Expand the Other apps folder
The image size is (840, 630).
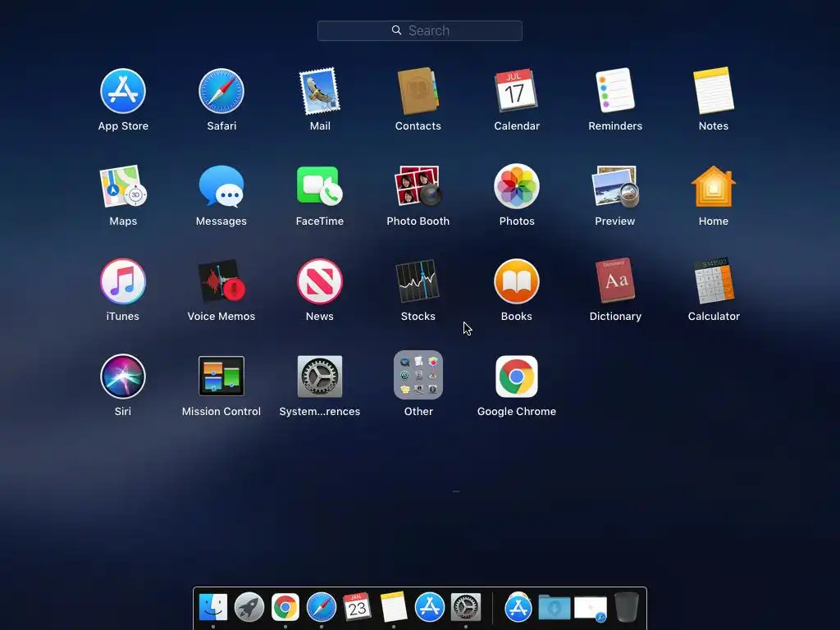pos(418,375)
